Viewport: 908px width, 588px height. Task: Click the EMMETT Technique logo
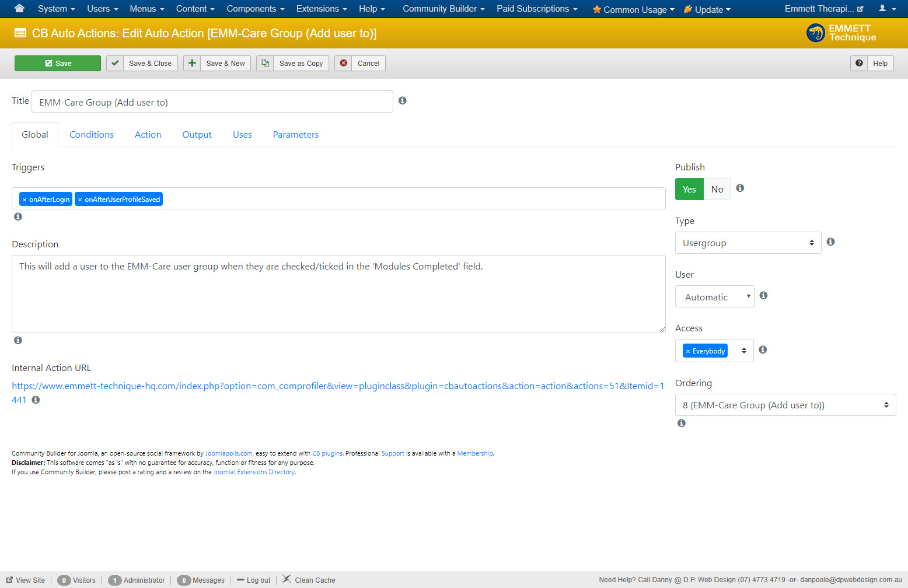click(841, 33)
